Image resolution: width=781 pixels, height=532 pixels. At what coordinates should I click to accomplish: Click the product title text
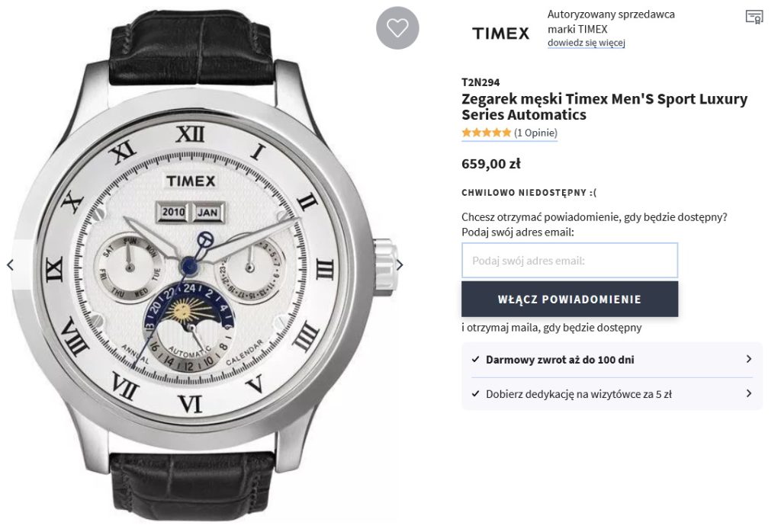604,107
